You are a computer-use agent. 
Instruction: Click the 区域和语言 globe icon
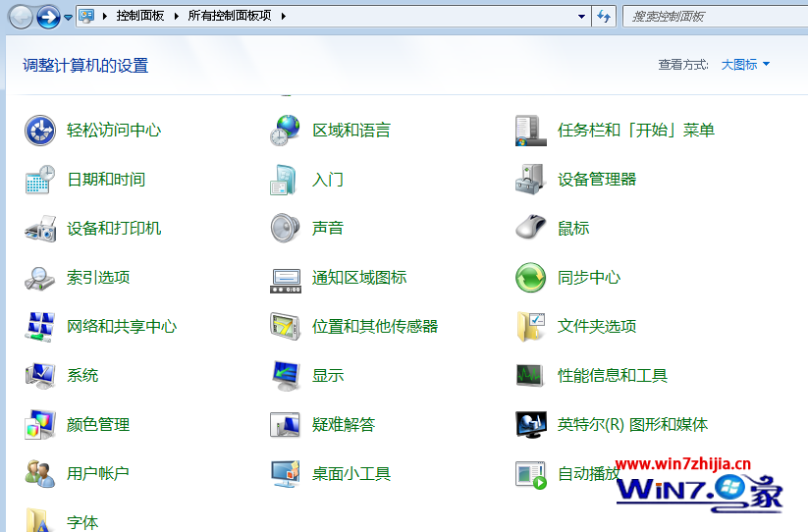pos(286,131)
